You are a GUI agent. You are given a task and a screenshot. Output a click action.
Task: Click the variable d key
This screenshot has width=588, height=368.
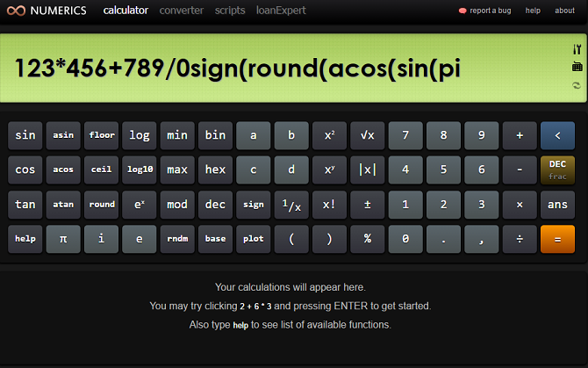click(291, 170)
